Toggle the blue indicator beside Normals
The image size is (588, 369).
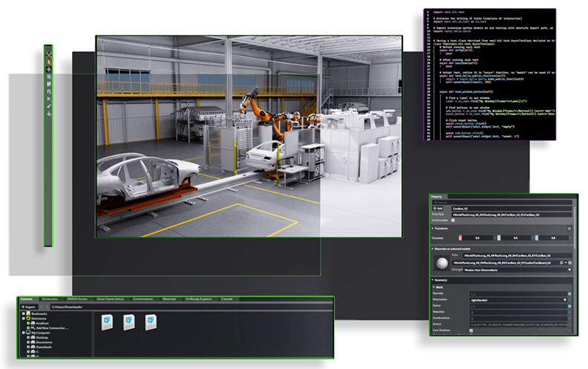(569, 293)
